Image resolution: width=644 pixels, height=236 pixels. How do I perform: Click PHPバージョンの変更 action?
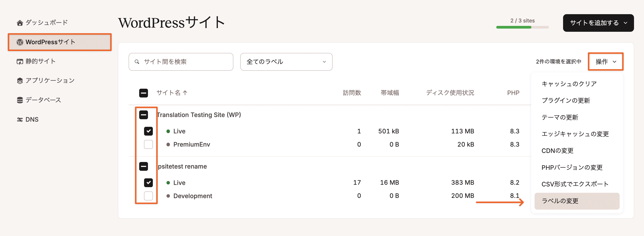click(x=572, y=167)
